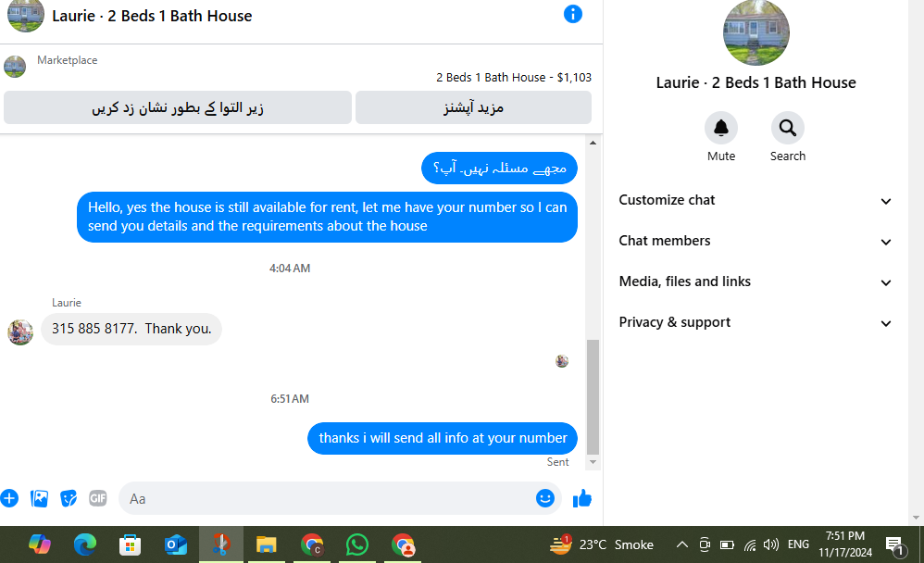This screenshot has width=924, height=563.
Task: Choose a sticker from the sticker icon
Action: click(x=69, y=499)
